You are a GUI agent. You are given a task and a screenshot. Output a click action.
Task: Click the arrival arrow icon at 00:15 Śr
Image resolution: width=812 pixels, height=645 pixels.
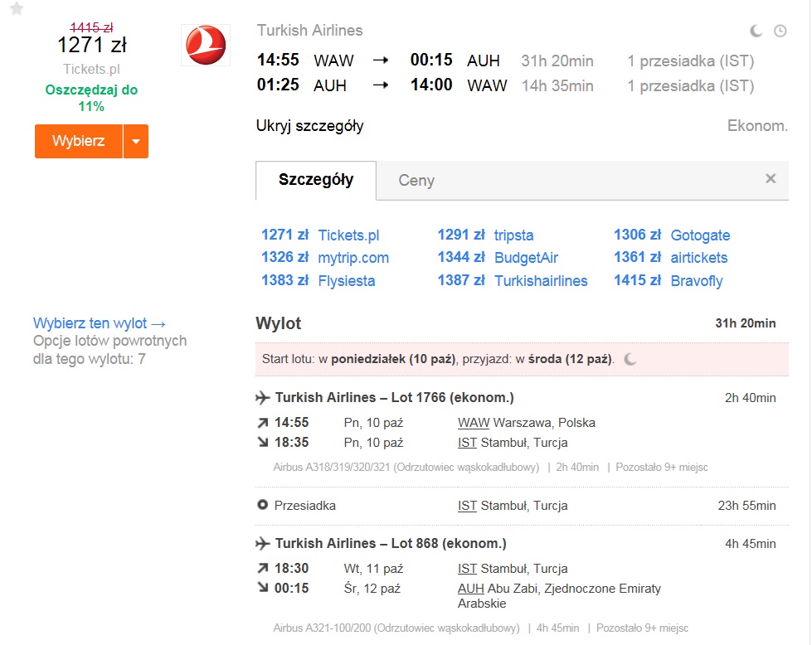pos(263,588)
